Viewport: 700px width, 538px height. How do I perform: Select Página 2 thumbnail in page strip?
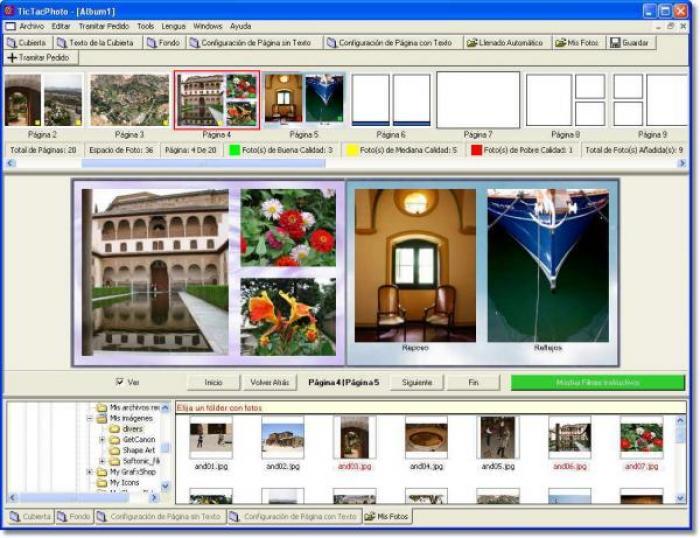43,100
